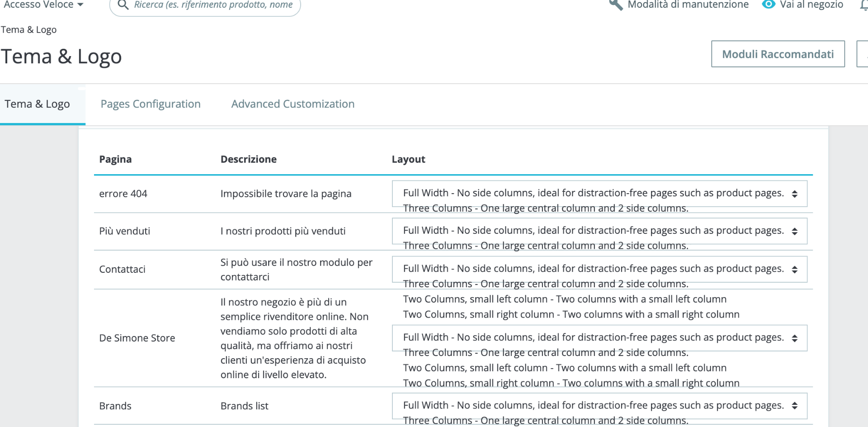The image size is (868, 427).
Task: Click the eye icon for Vai al negozio
Action: [x=768, y=5]
